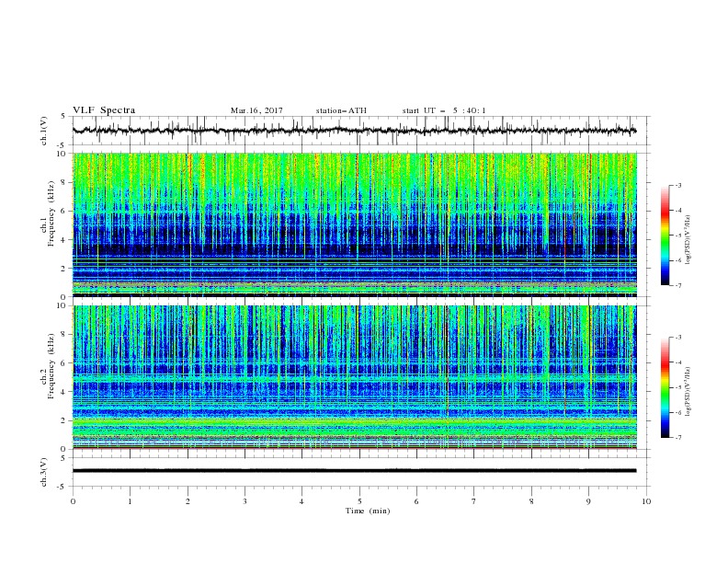
Task: Click time axis tick label "2"
Action: pos(188,501)
